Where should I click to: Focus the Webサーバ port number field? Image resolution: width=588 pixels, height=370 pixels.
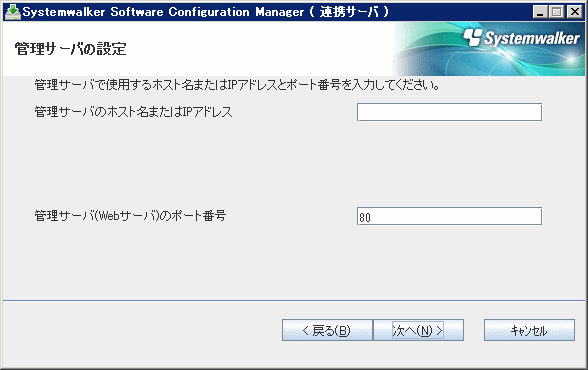pyautogui.click(x=449, y=216)
